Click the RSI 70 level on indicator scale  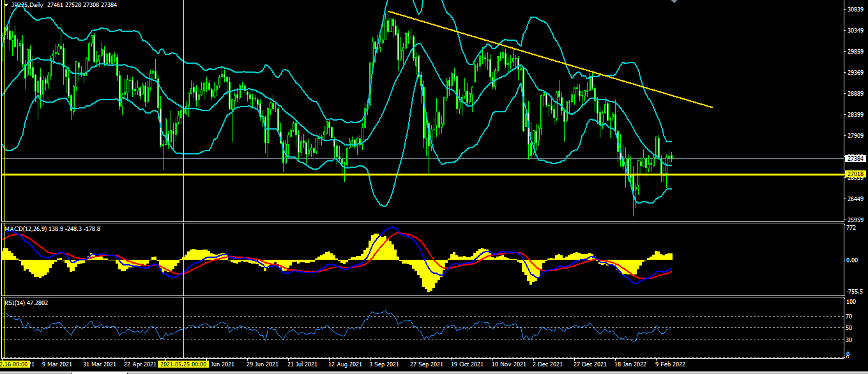(x=849, y=317)
